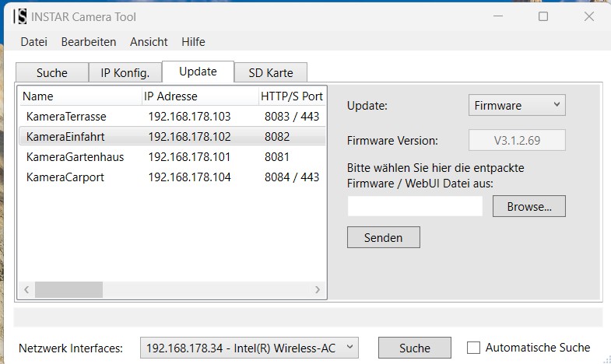Click IP address 192.168.178.101
Viewport: 611px width, 364px height.
(189, 157)
